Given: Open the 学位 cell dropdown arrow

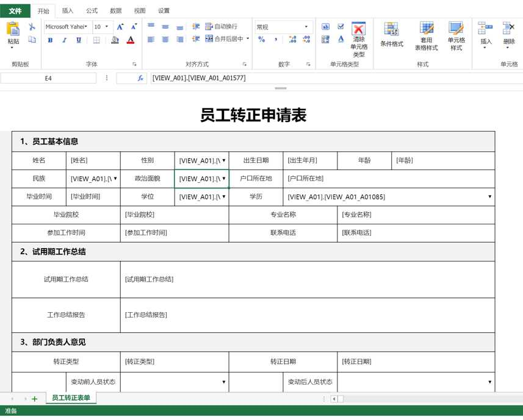Looking at the screenshot, I should click(224, 196).
